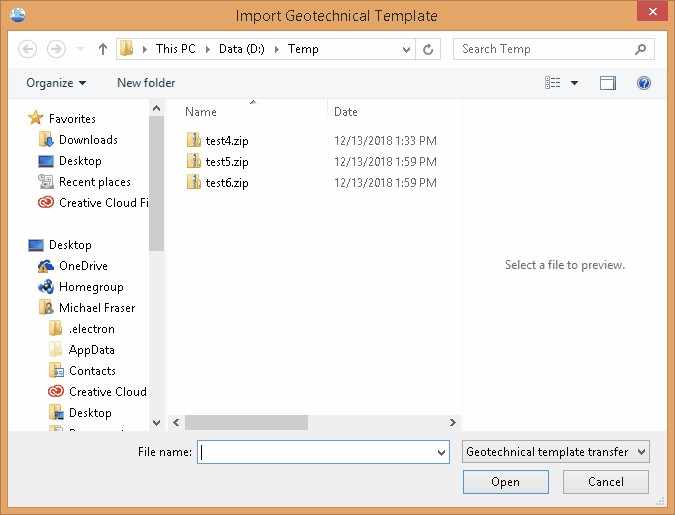This screenshot has height=515, width=675.
Task: Click the New folder button
Action: (x=145, y=83)
